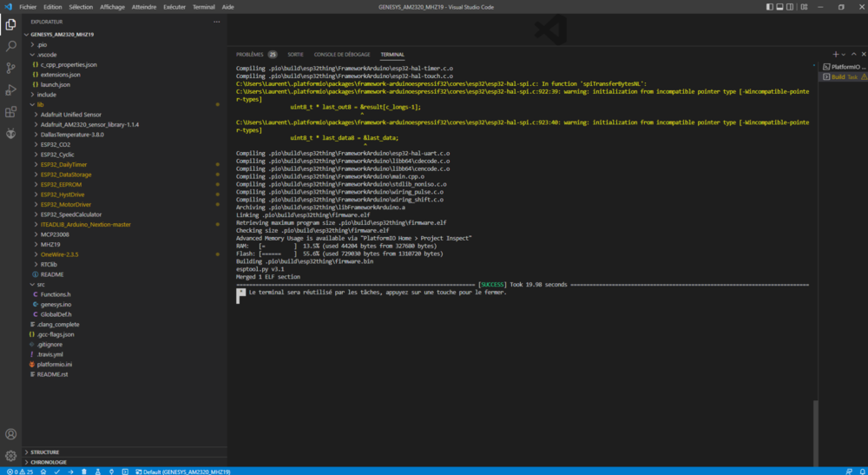Open the Accounts icon in activity bar
868x475 pixels.
(10, 434)
